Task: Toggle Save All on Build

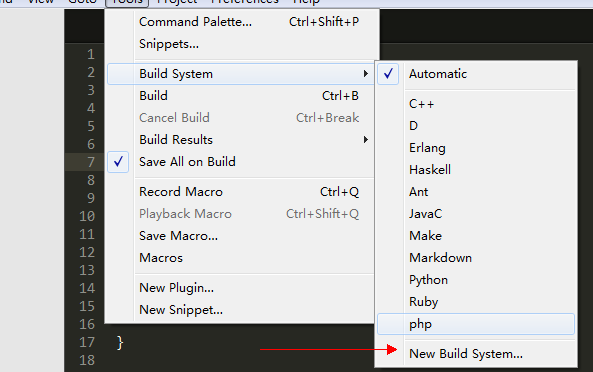Action: point(241,162)
